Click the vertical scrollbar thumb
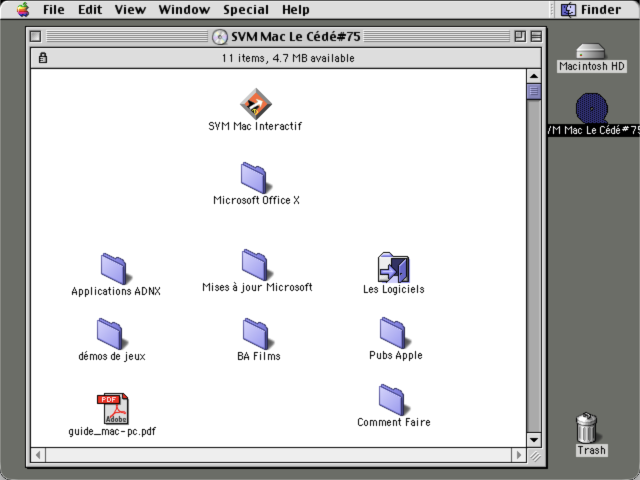Viewport: 640px width, 480px height. click(534, 91)
